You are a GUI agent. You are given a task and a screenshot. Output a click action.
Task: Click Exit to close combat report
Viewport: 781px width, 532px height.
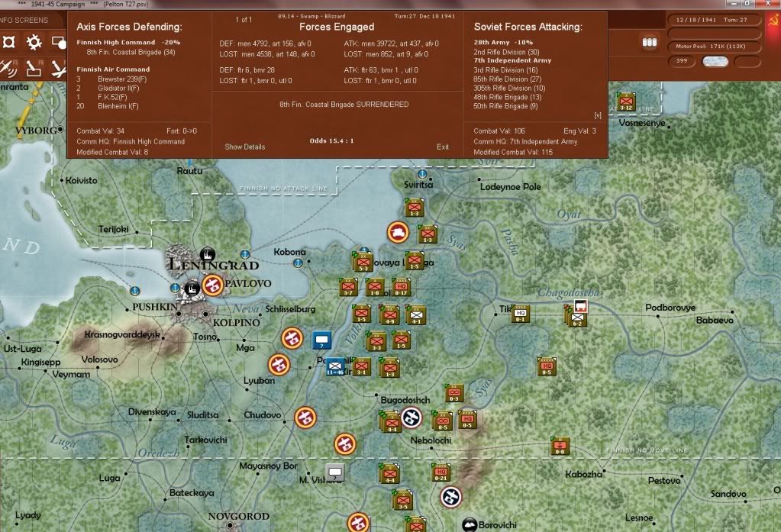pyautogui.click(x=443, y=147)
